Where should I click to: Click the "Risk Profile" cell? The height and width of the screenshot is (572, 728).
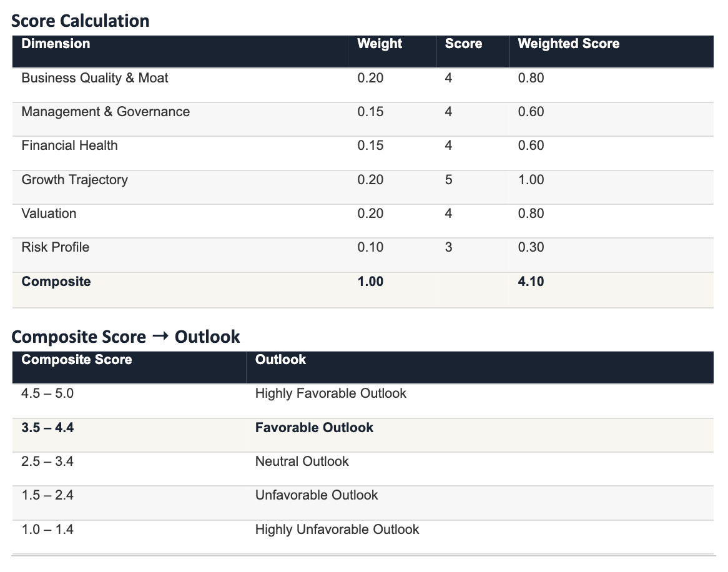tap(55, 247)
